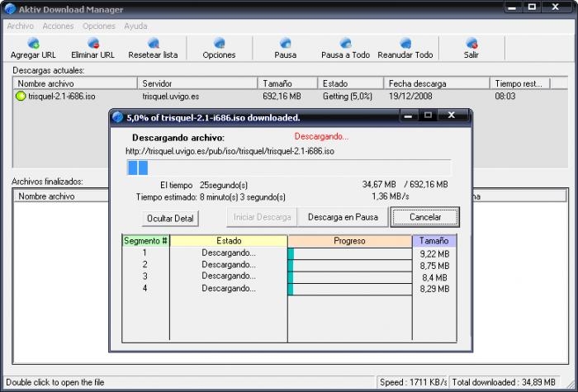Click the 19/12/2008 date cell
Screen dimensions: 578x392
pos(410,97)
